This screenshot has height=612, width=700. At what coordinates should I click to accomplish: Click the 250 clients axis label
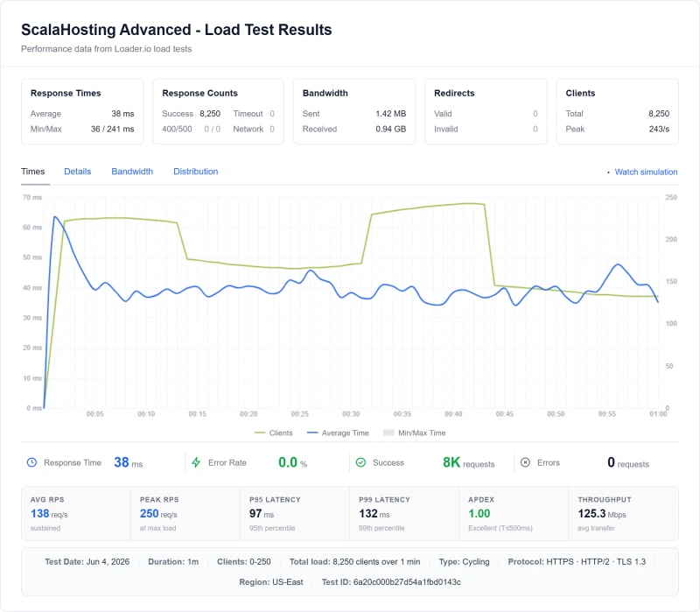click(671, 197)
